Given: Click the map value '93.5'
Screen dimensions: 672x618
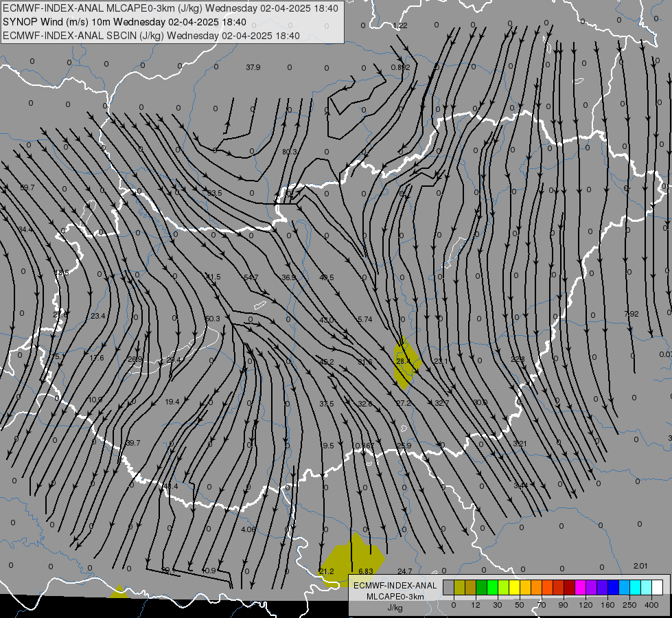Looking at the screenshot, I should point(215,194).
